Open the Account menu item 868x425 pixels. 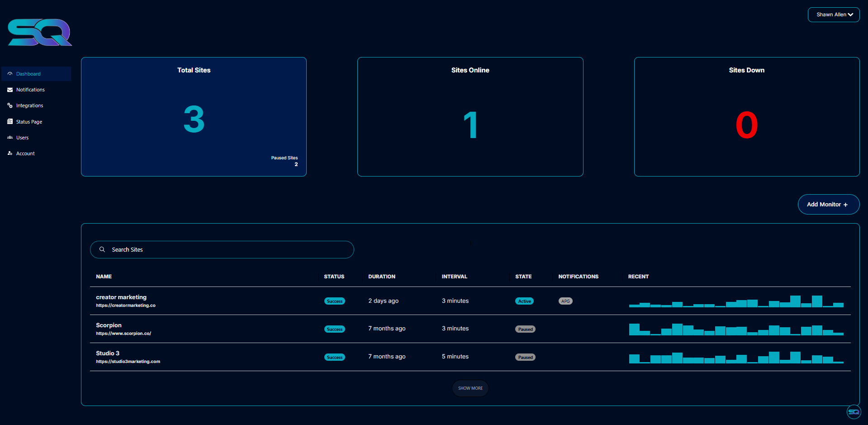[x=36, y=153]
